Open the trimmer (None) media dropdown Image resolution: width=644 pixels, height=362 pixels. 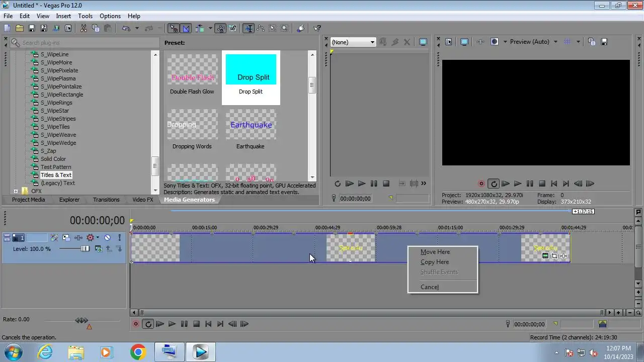[x=353, y=42]
